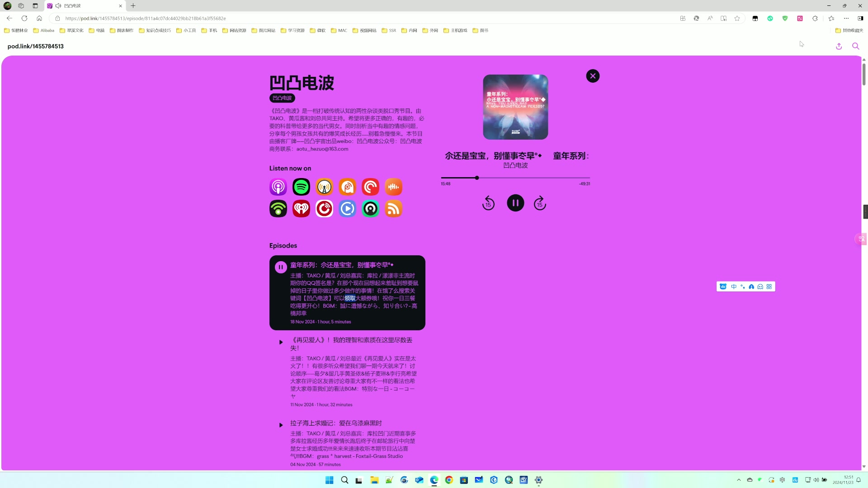Open Windows Start menu

point(330,480)
